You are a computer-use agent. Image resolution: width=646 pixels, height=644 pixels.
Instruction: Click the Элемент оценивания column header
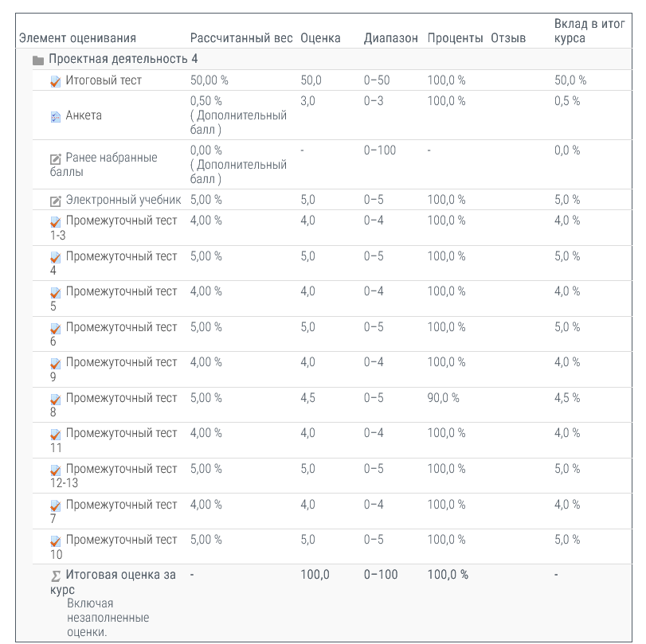click(x=77, y=38)
